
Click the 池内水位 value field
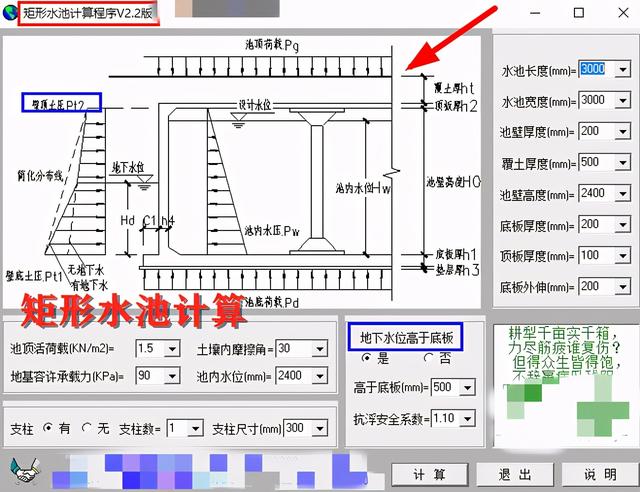[x=294, y=376]
